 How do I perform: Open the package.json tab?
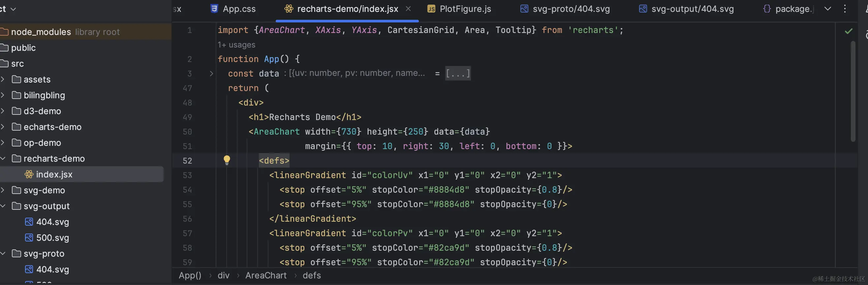789,9
